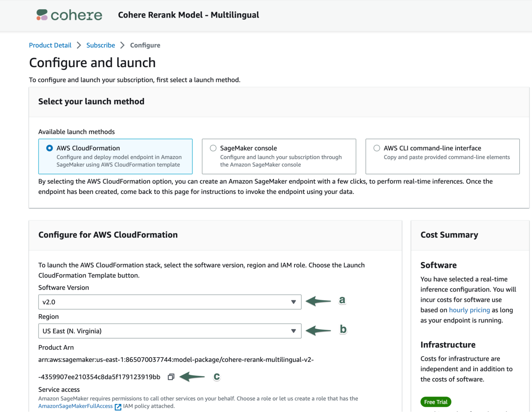Click the Configure breadcrumb item
This screenshot has height=412, width=532.
[x=145, y=45]
